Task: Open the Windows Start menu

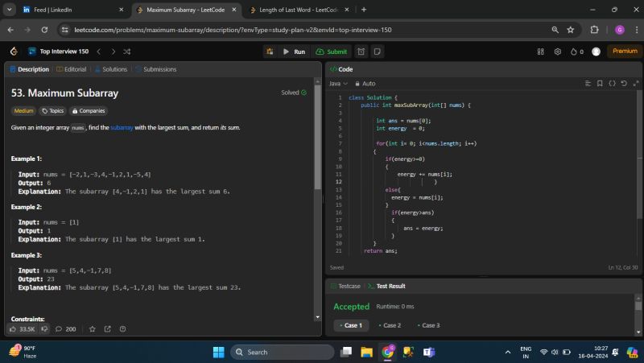Action: click(x=218, y=352)
